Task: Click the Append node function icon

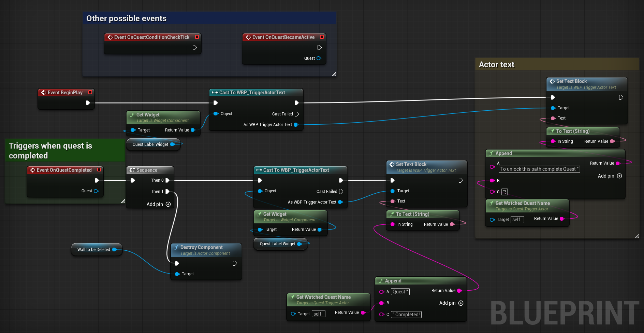Action: [492, 153]
